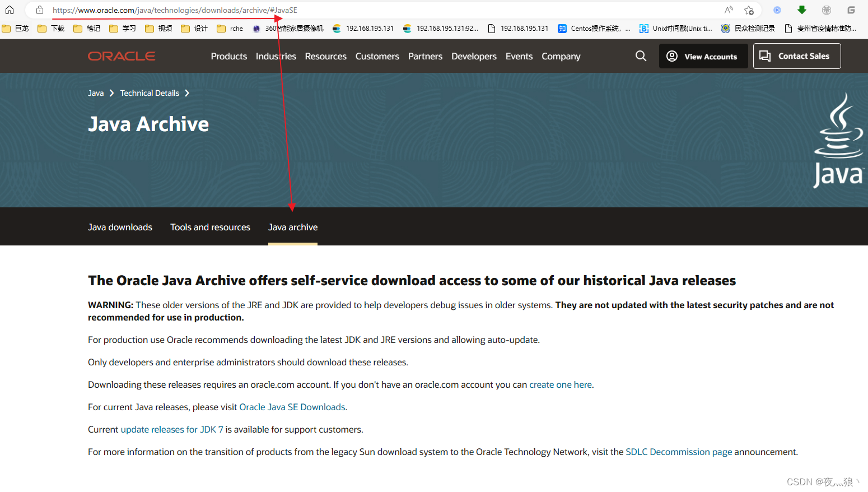Open the Centos操作系统 bookmark
The width and height of the screenshot is (868, 492).
[x=594, y=29]
